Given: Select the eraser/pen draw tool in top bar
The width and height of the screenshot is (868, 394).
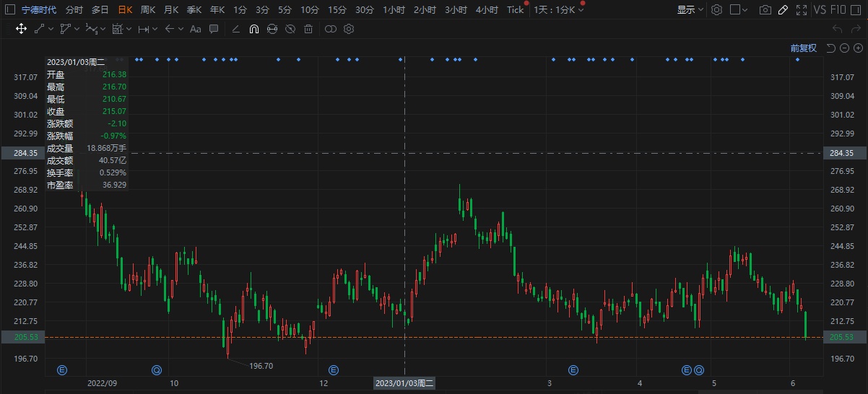Looking at the screenshot, I should (x=782, y=10).
